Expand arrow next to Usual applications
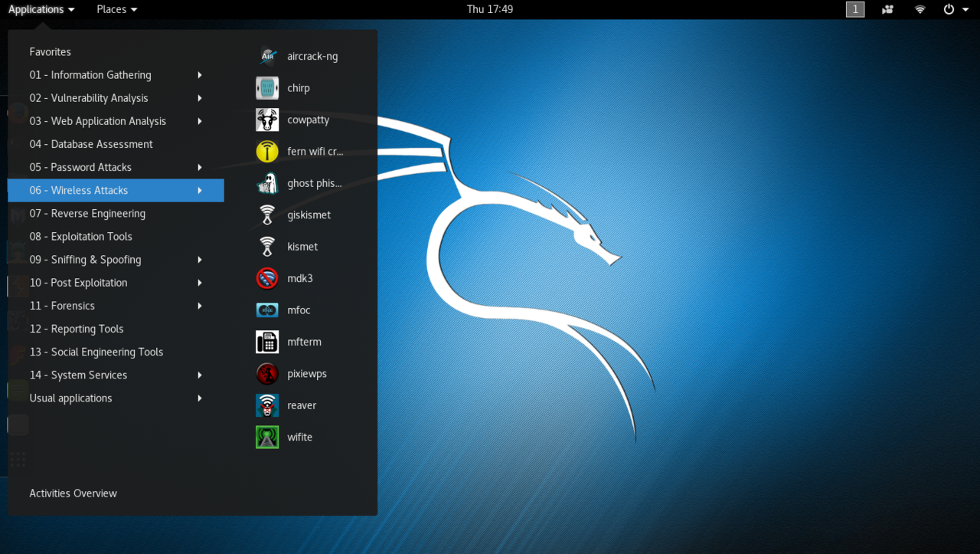The image size is (980, 554). [200, 398]
